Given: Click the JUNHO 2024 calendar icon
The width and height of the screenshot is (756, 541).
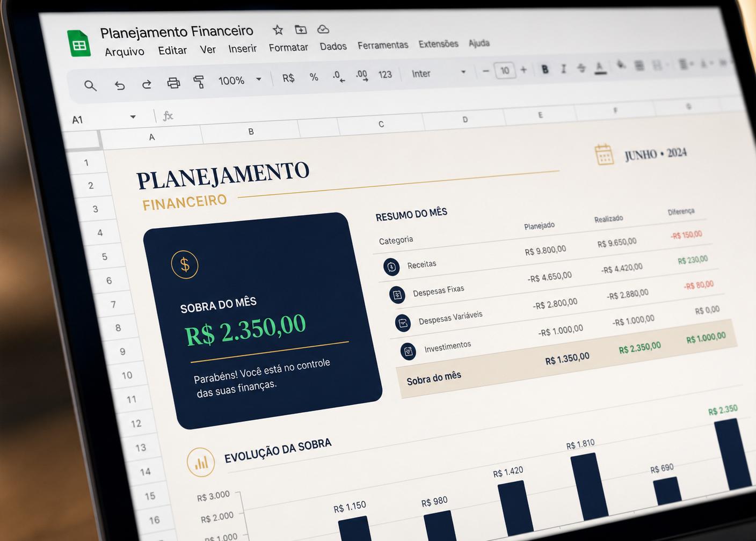Looking at the screenshot, I should coord(604,155).
